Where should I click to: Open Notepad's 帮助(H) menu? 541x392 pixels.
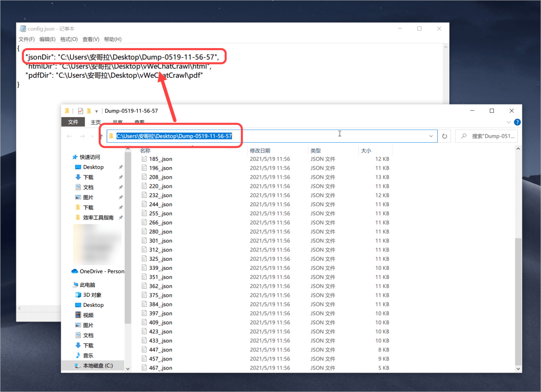[x=113, y=40]
